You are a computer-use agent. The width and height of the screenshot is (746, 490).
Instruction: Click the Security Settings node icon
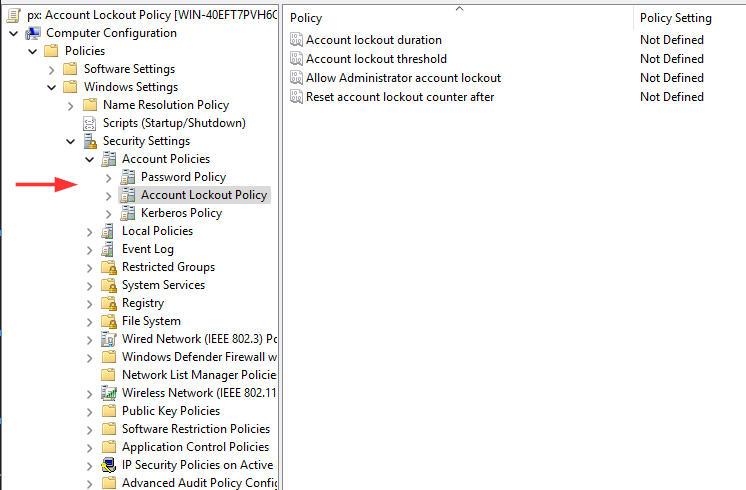pyautogui.click(x=90, y=141)
